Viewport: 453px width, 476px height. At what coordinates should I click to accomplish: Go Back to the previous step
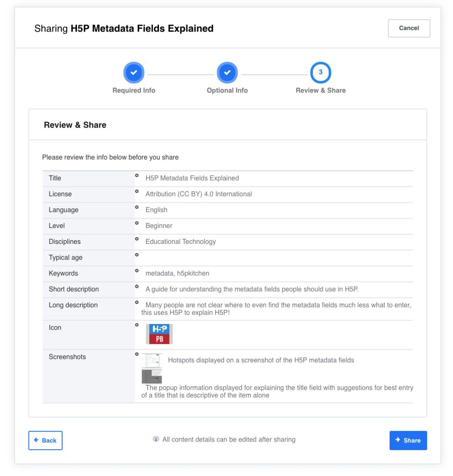45,440
